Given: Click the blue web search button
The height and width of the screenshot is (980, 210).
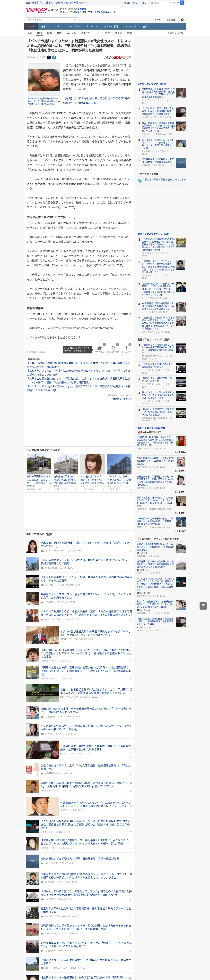Looking at the screenshot, I should (182, 3).
